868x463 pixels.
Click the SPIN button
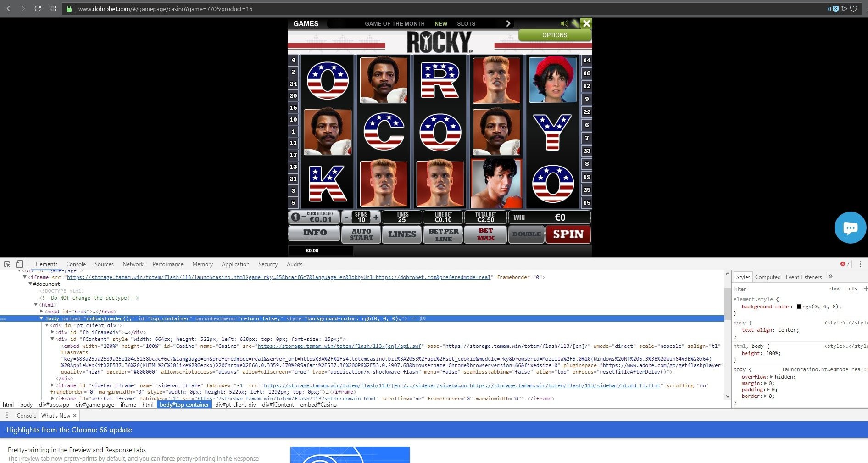568,234
